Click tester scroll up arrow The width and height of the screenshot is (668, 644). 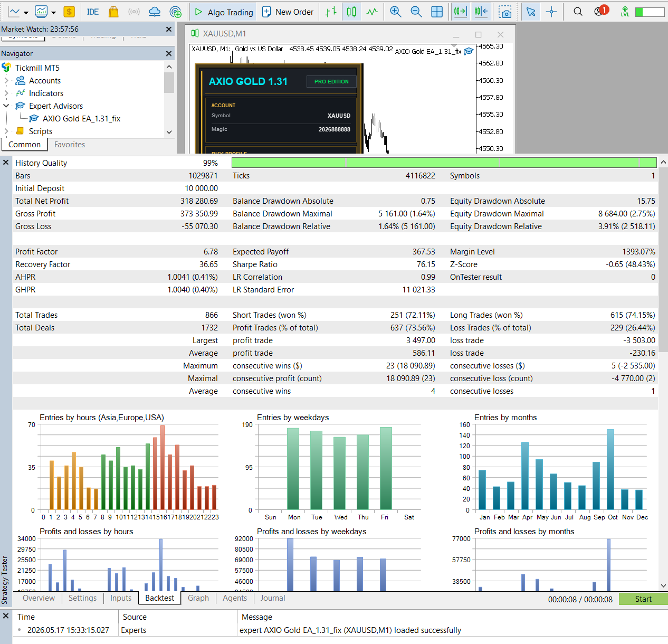click(663, 163)
